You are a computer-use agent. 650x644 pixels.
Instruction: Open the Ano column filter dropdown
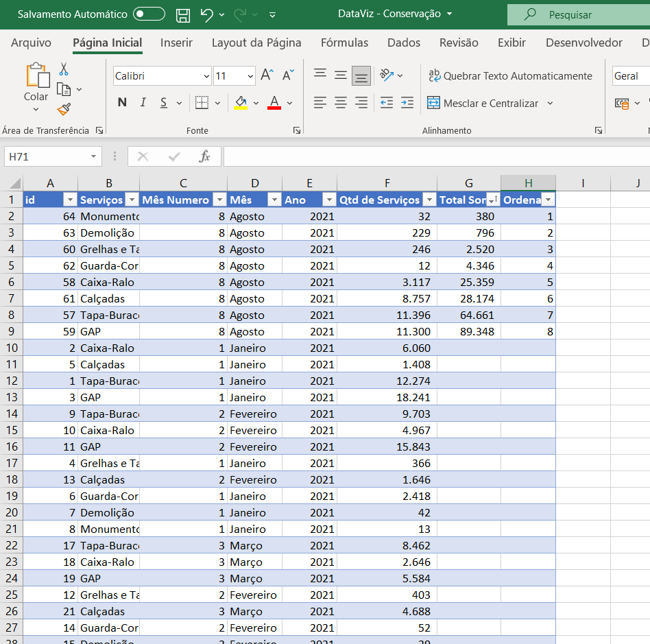click(x=329, y=200)
